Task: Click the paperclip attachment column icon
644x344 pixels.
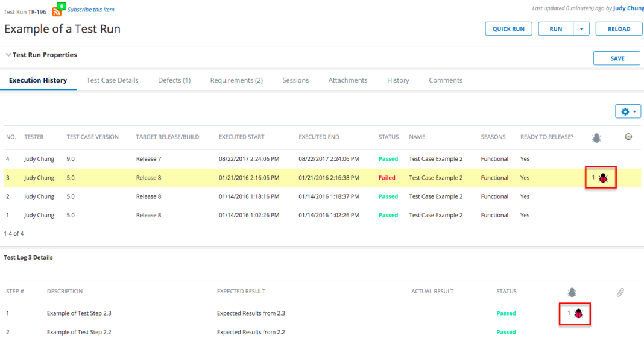Action: click(620, 292)
